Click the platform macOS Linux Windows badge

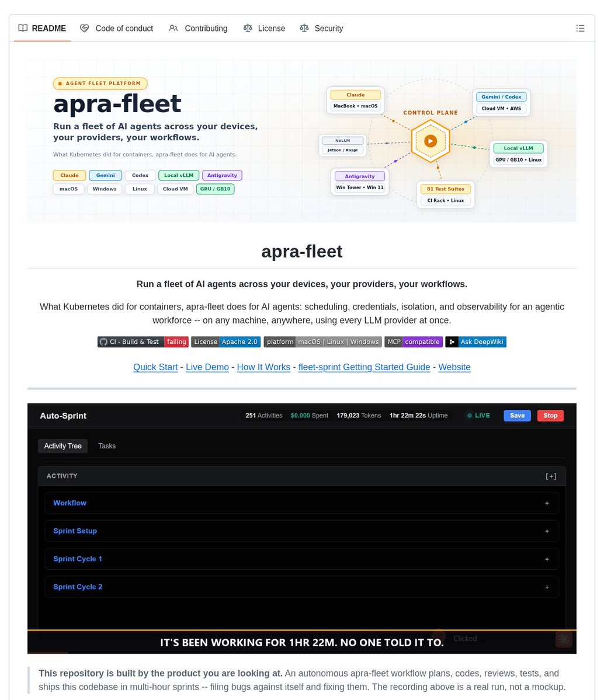tap(322, 342)
